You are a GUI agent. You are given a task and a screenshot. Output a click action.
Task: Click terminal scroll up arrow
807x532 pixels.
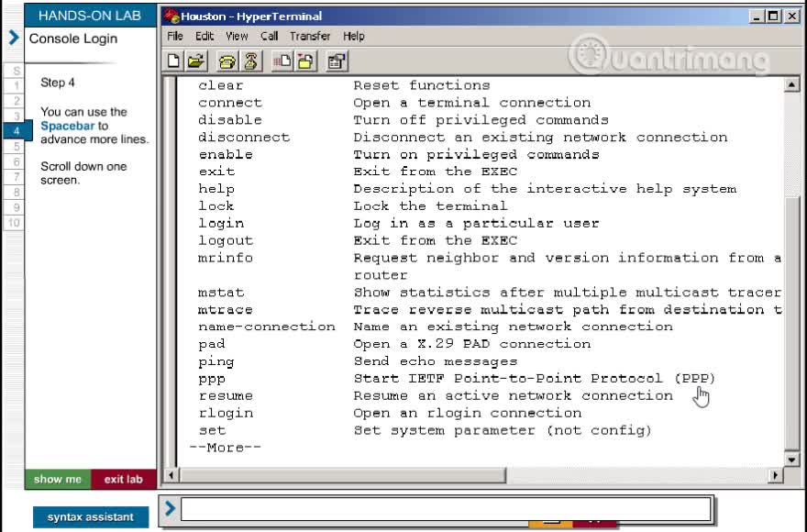click(791, 84)
